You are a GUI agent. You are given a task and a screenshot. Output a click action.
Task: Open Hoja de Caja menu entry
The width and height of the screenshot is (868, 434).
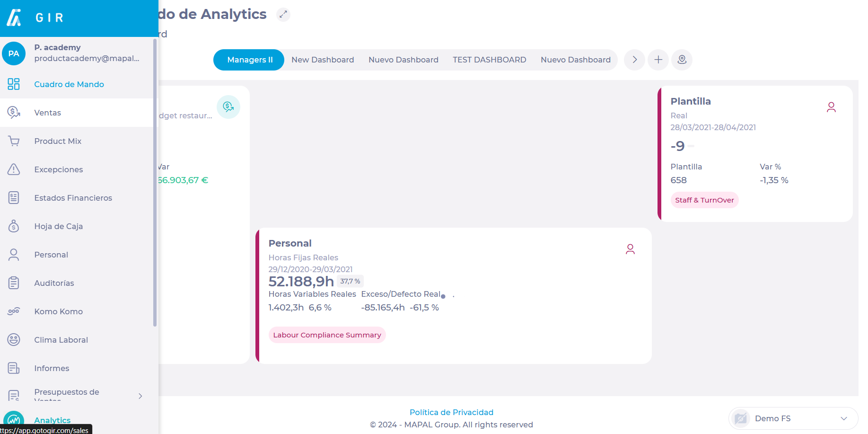coord(76,226)
